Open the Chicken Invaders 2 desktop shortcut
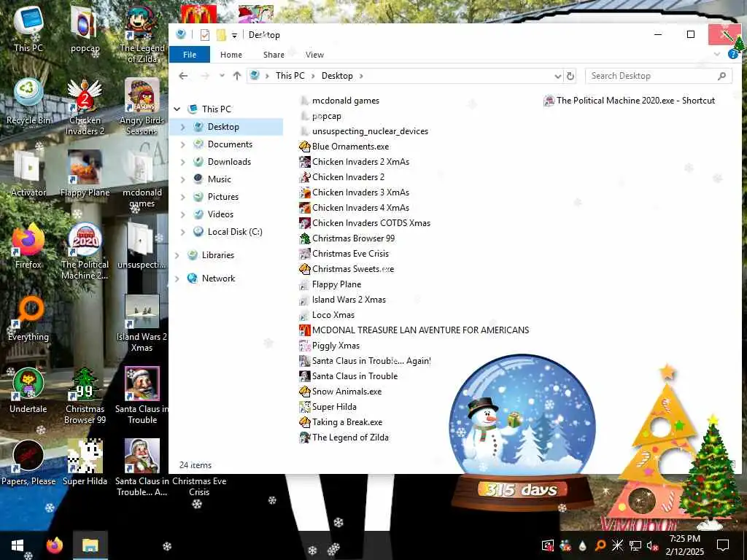747x560 pixels. pyautogui.click(x=85, y=107)
